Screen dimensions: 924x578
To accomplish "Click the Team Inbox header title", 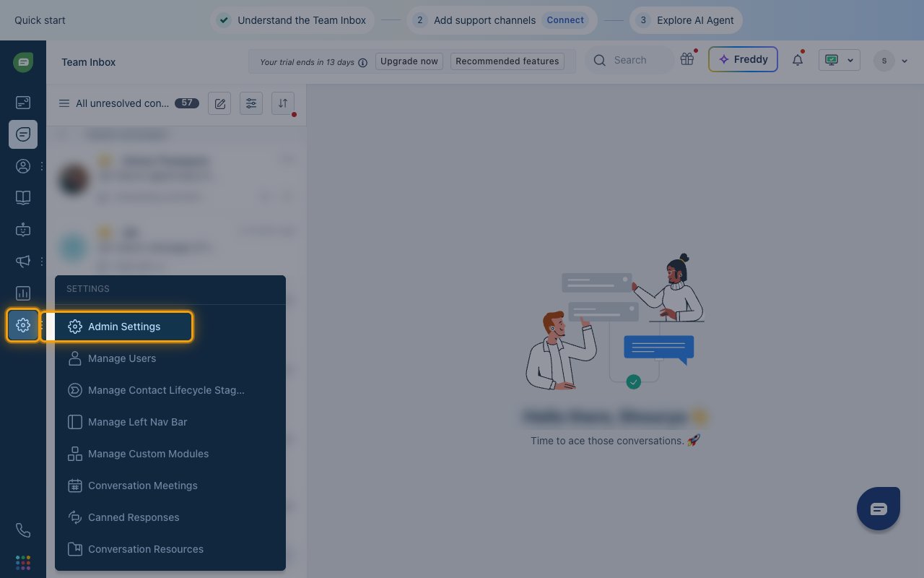I will tap(89, 62).
